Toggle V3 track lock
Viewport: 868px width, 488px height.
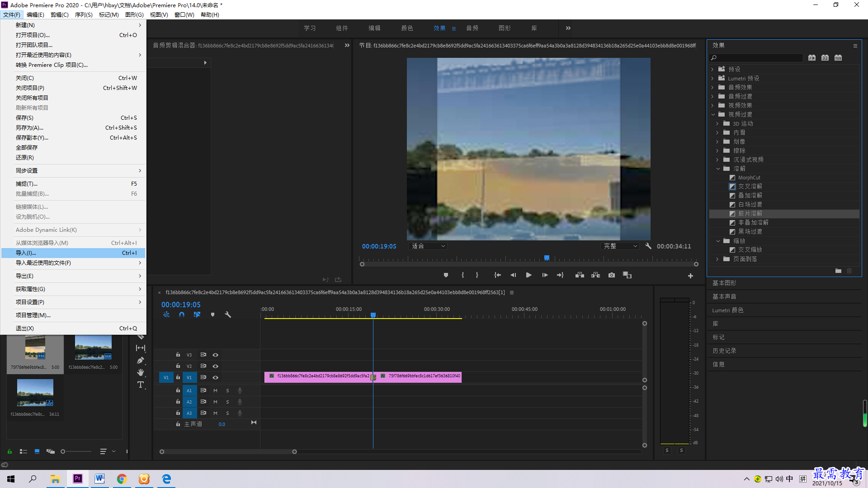coord(178,355)
